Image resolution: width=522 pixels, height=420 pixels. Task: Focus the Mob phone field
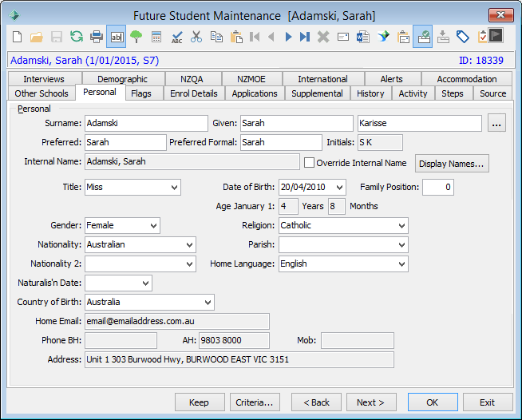[358, 340]
